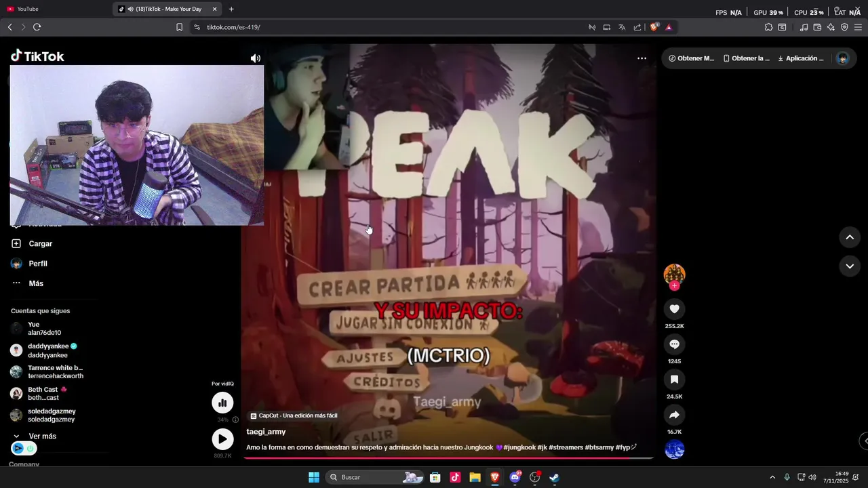Click #btsarmy hashtag in caption
The width and height of the screenshot is (868, 488).
599,447
